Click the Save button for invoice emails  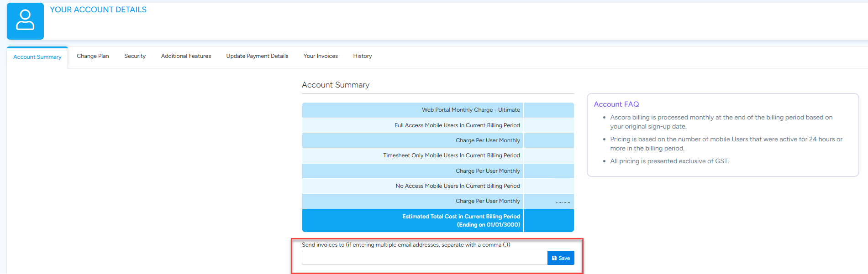tap(561, 258)
